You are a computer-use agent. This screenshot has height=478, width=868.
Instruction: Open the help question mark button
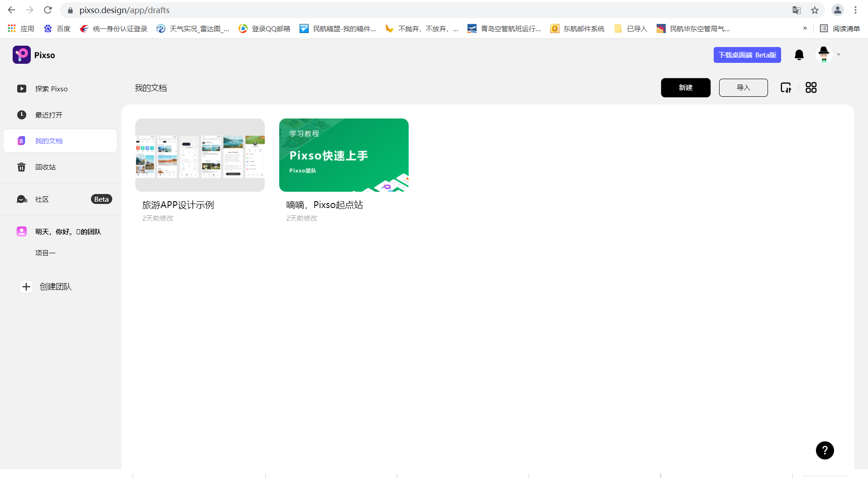[x=825, y=450]
